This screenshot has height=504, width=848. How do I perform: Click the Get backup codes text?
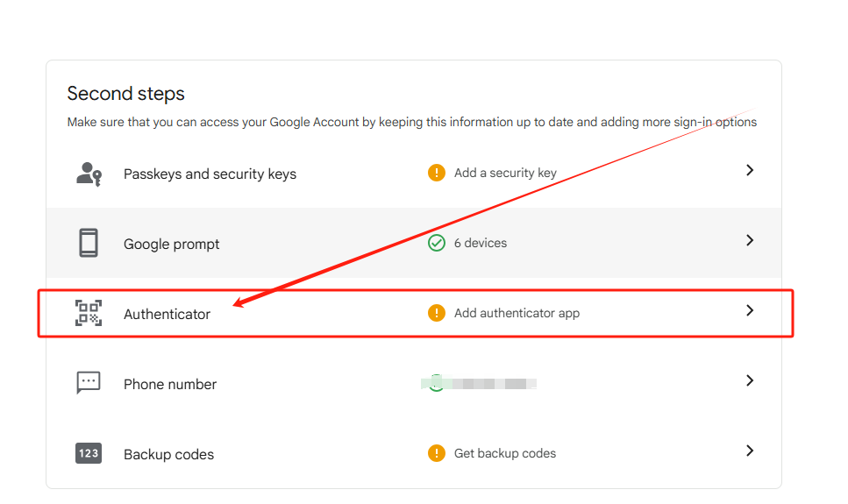pyautogui.click(x=505, y=453)
